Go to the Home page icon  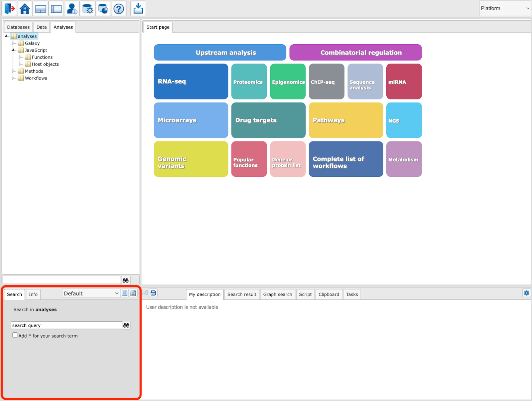point(25,9)
